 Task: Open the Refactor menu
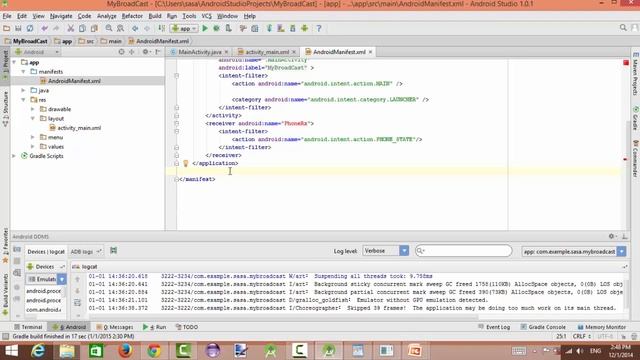pos(132,16)
